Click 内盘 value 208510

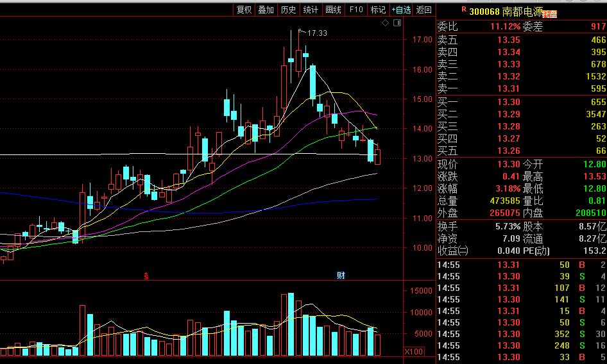[591, 213]
